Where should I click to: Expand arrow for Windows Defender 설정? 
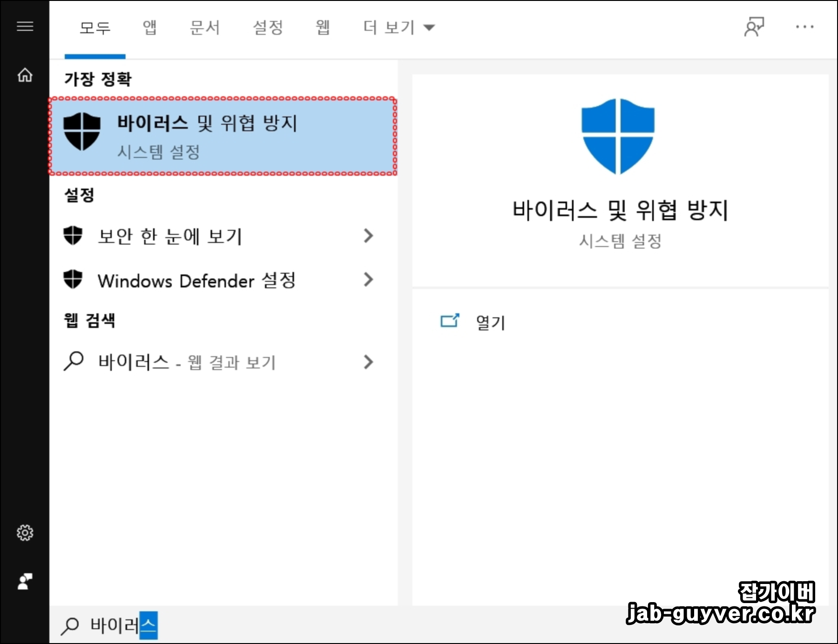(368, 280)
